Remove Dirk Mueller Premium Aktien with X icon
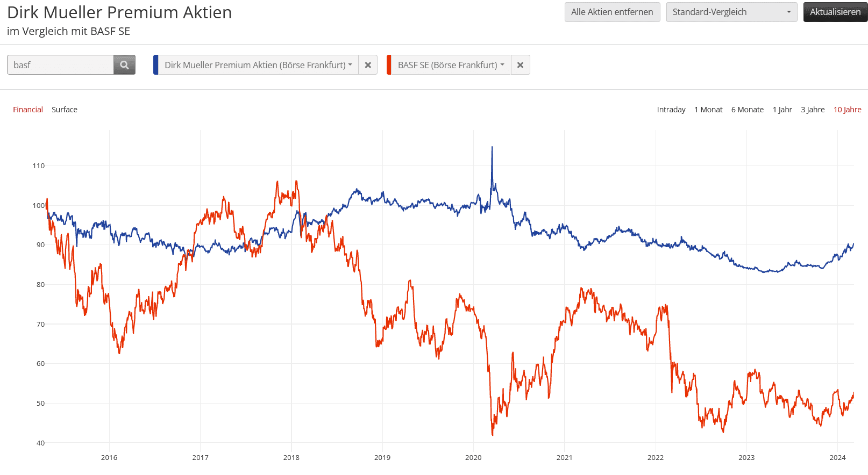This screenshot has height=475, width=868. click(x=368, y=65)
